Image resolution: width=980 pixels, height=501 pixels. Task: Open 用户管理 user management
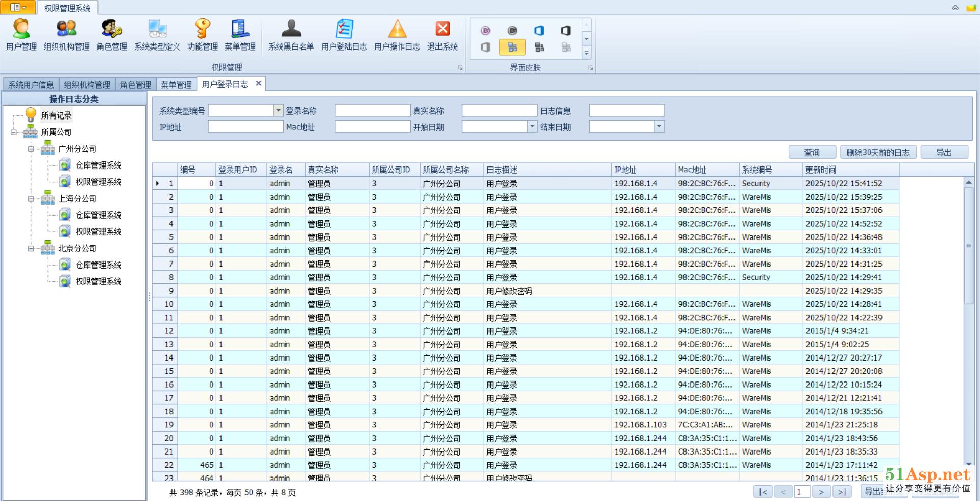tap(21, 35)
